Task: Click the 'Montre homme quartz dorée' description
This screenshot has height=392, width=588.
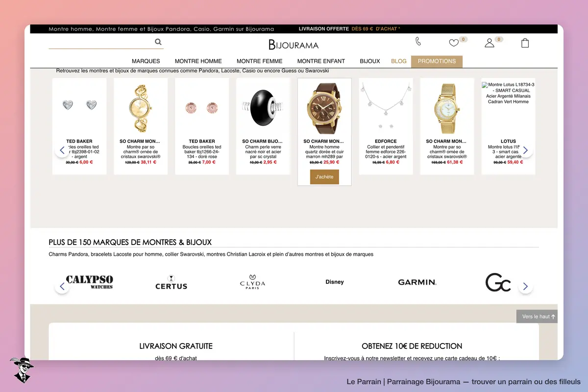Action: [x=324, y=151]
